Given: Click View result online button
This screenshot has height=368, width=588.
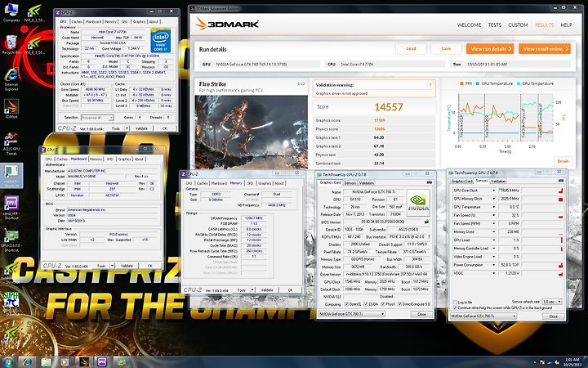Looking at the screenshot, I should click(x=545, y=49).
